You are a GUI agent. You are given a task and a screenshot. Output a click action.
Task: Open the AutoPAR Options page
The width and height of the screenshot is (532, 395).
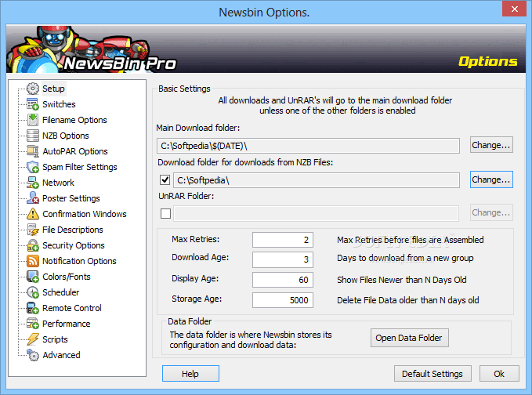(x=75, y=151)
